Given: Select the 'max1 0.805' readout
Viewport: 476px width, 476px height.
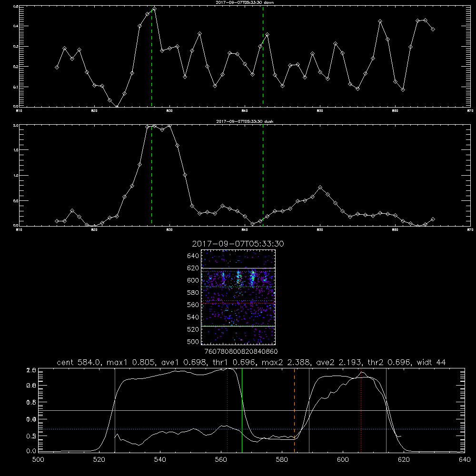Looking at the screenshot, I should [x=131, y=362].
